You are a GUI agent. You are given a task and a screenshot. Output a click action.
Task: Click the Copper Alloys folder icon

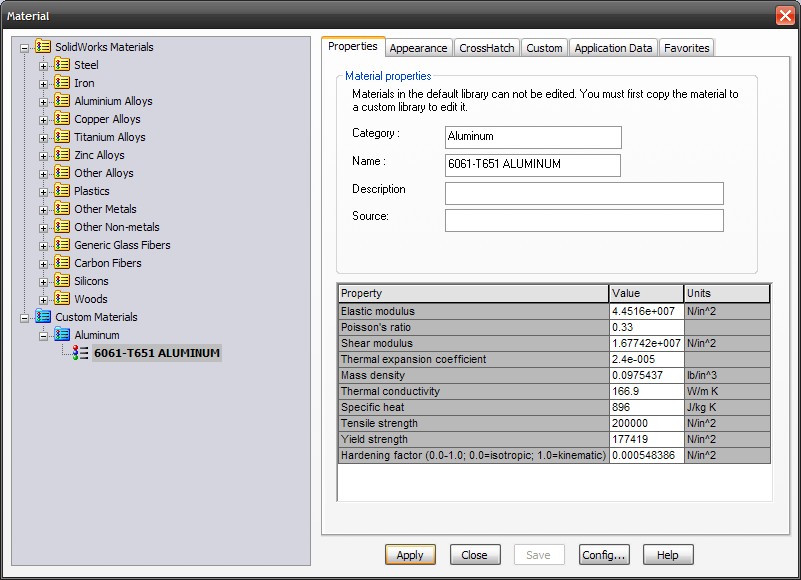click(x=62, y=119)
